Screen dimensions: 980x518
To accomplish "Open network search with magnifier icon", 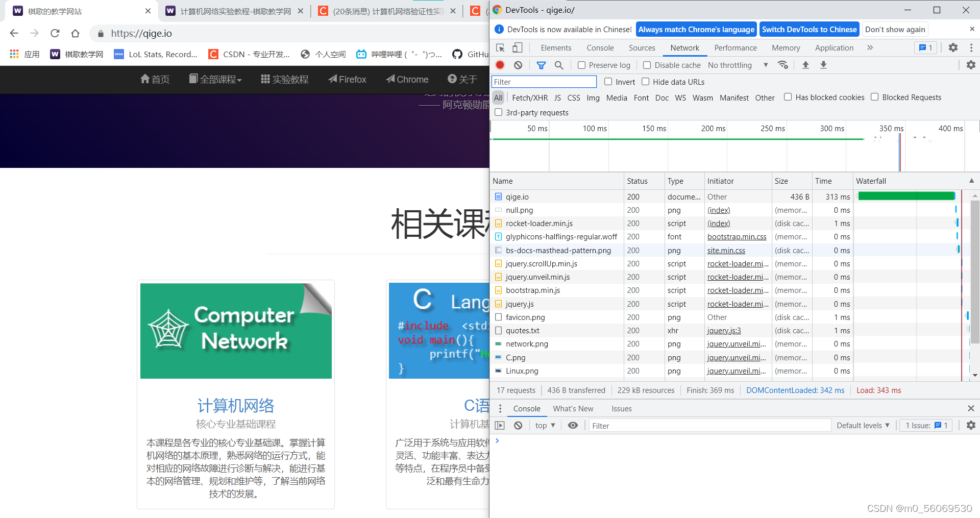I will click(559, 65).
